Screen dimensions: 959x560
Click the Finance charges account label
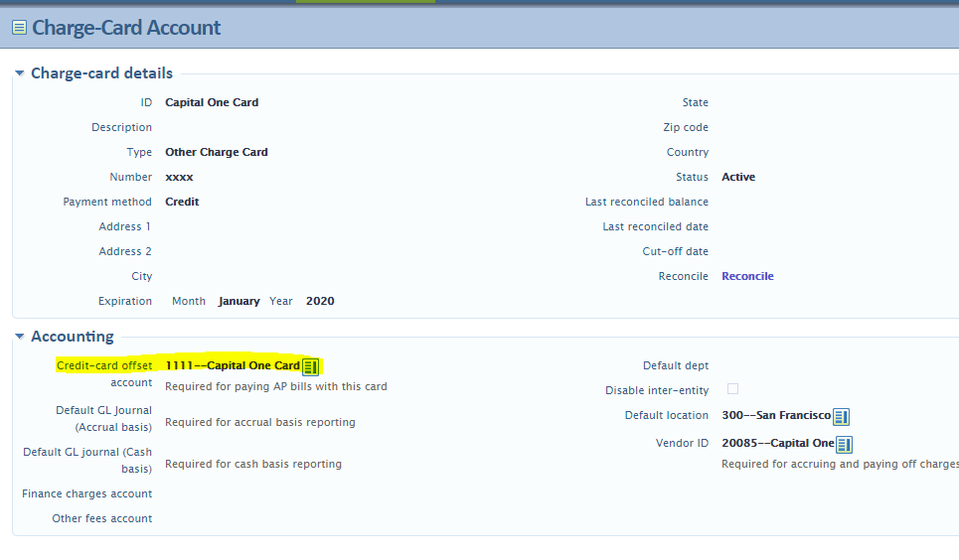[x=86, y=494]
